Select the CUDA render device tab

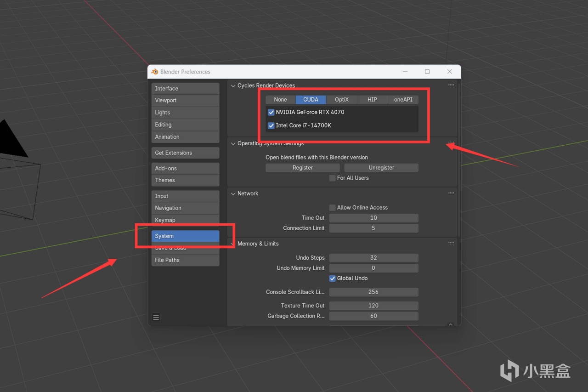(311, 100)
